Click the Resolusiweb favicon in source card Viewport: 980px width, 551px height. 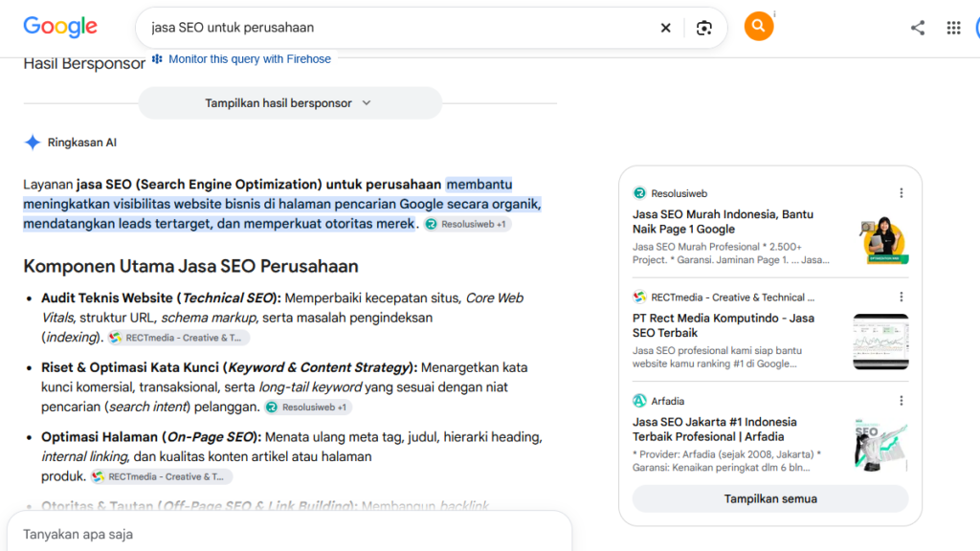(x=639, y=193)
